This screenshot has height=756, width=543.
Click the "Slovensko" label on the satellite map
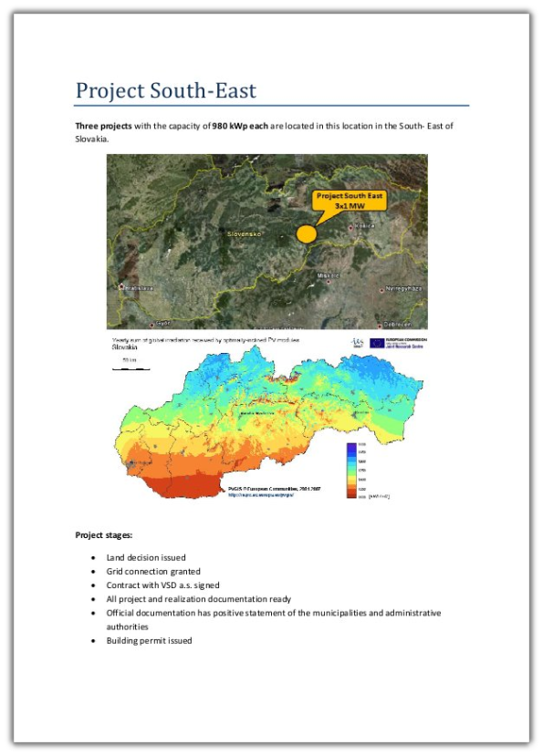point(245,233)
